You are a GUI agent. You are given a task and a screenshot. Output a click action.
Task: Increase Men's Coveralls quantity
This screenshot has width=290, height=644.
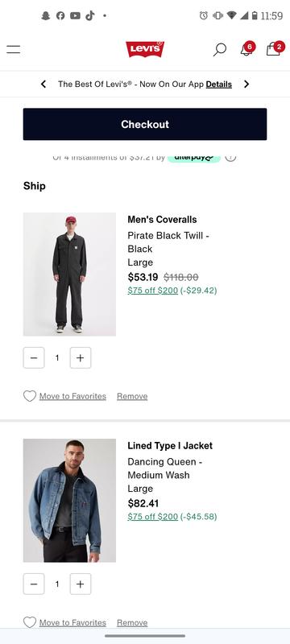click(x=81, y=357)
